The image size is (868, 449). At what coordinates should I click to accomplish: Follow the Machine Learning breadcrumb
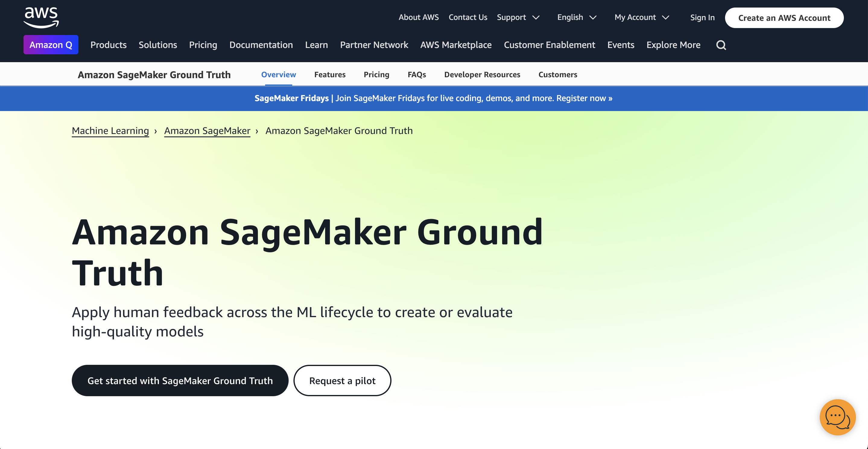click(110, 131)
